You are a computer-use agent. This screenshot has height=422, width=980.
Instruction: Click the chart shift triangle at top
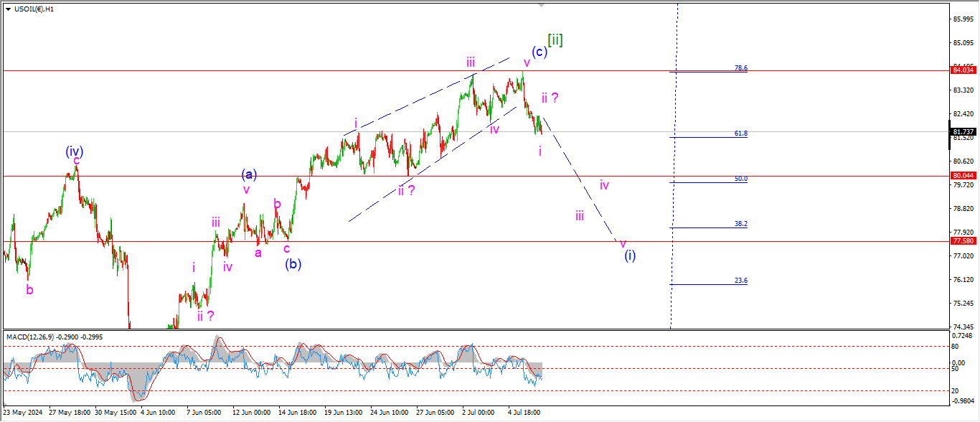(541, 5)
